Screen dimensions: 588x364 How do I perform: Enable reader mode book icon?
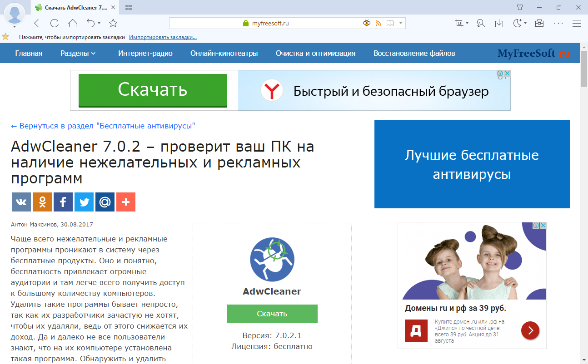389,23
